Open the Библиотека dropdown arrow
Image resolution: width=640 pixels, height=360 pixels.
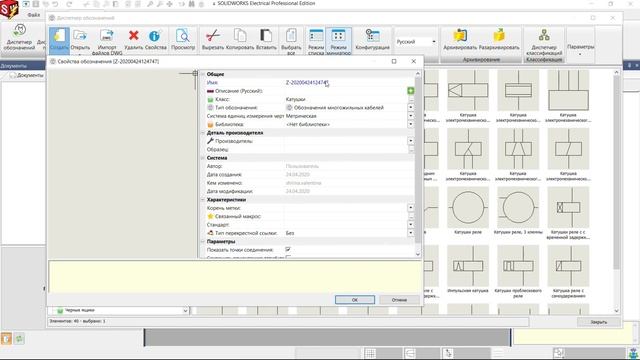point(411,124)
